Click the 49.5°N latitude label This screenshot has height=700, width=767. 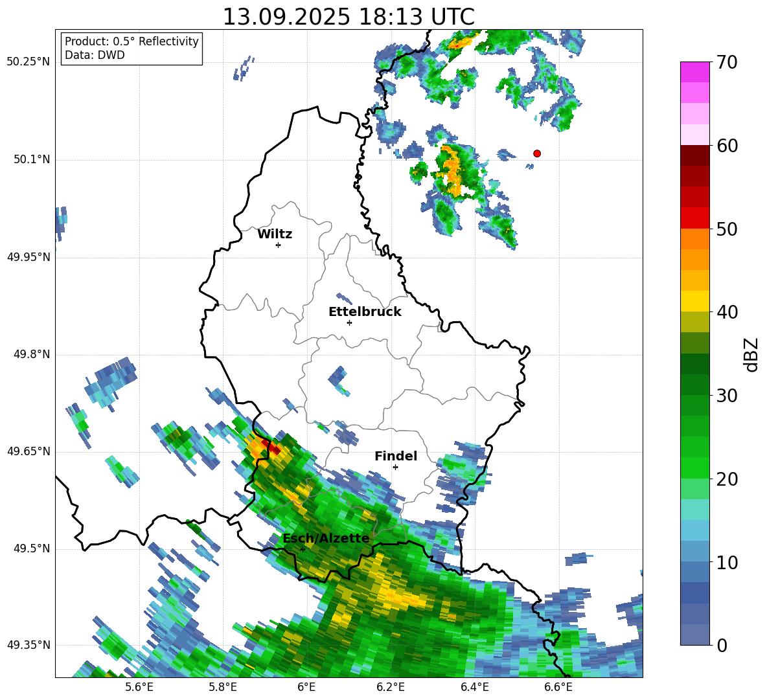pyautogui.click(x=31, y=548)
